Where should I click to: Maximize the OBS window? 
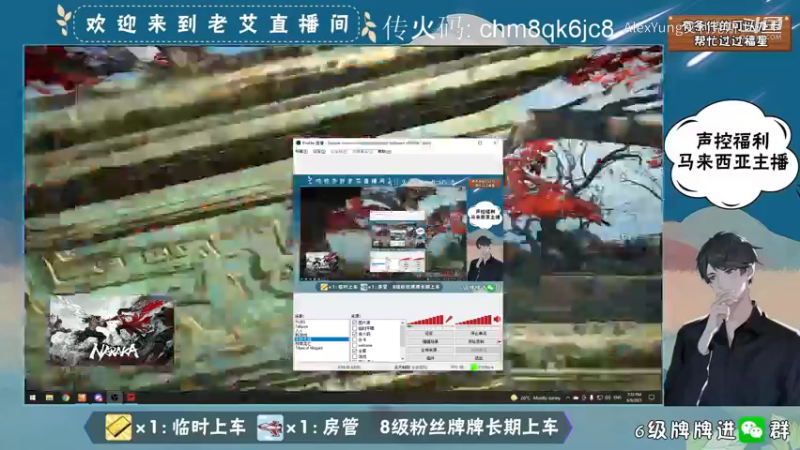click(480, 143)
